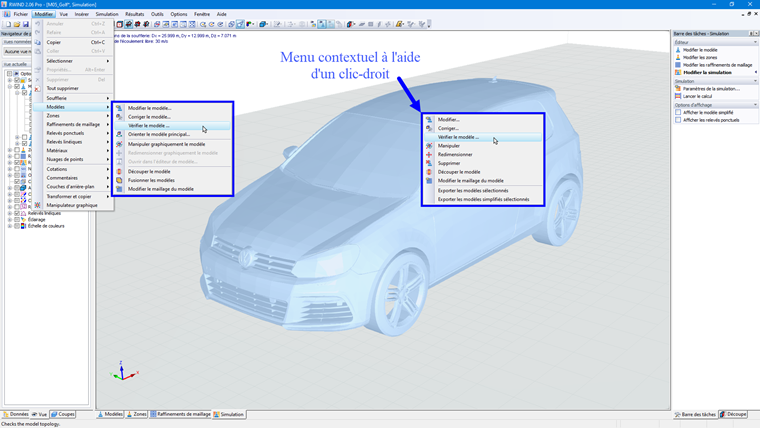Click the Save floppy disk toolbar icon

[26, 24]
